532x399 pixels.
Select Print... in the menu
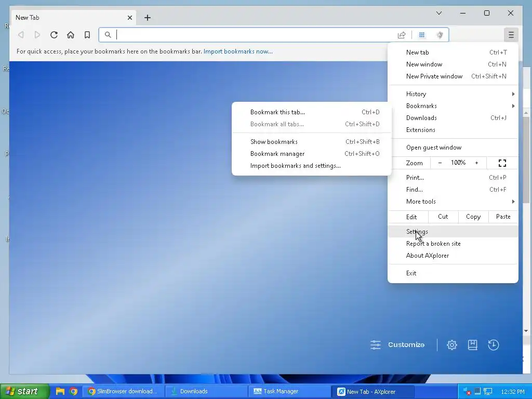tap(453, 178)
